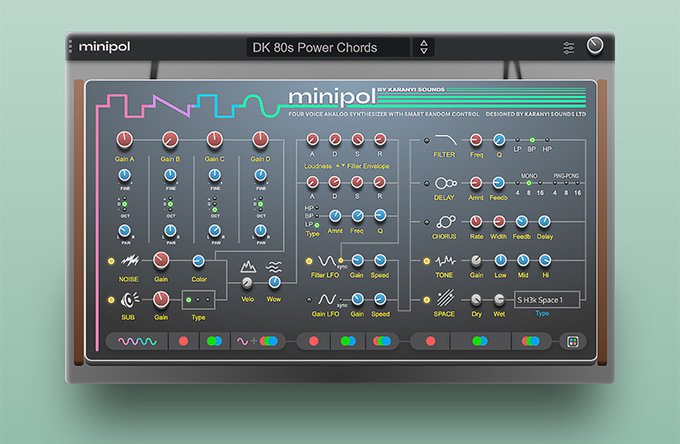This screenshot has width=680, height=444.
Task: Click the oscillator wave randomize segment
Action: 137,341
